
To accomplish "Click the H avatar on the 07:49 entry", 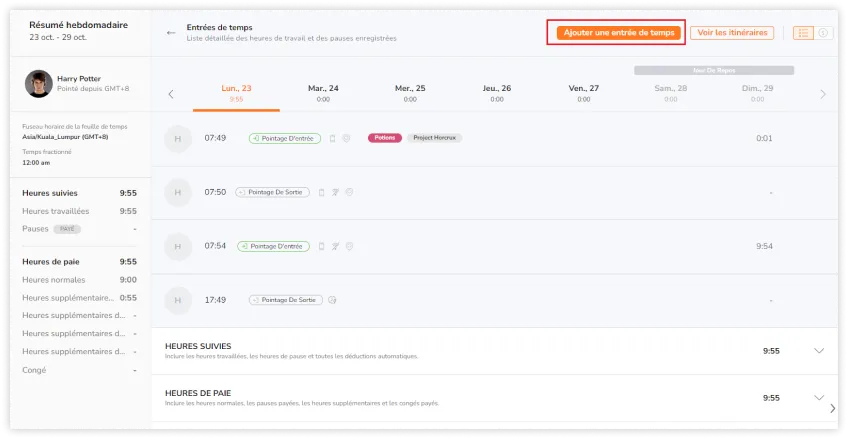I will 177,138.
